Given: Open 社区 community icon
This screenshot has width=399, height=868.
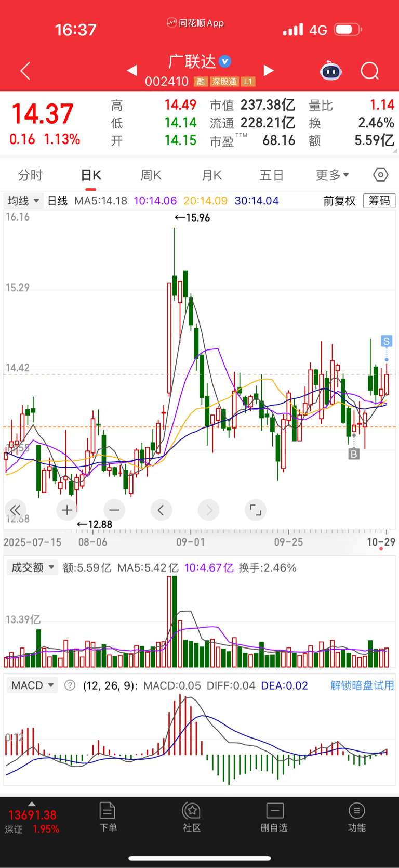Looking at the screenshot, I should (x=192, y=817).
